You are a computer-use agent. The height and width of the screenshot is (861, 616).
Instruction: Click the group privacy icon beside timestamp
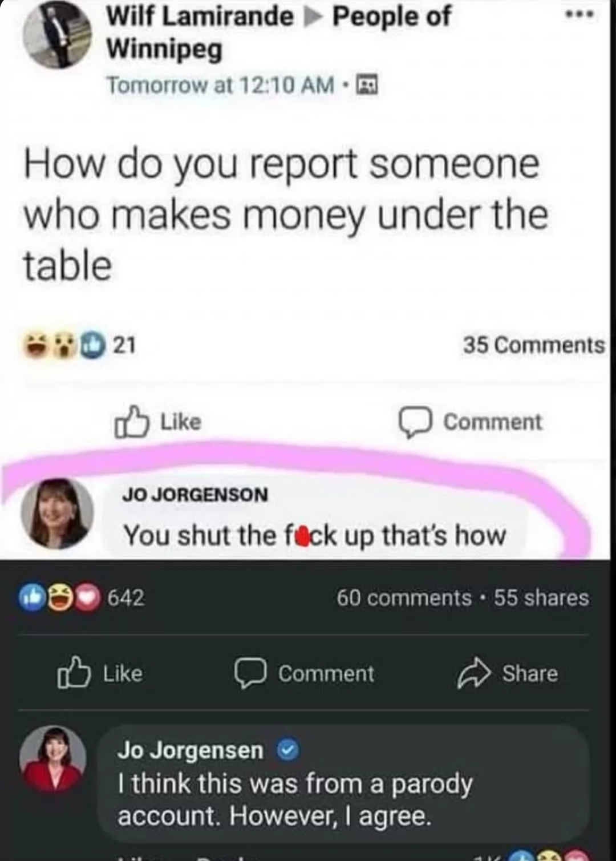tap(367, 86)
